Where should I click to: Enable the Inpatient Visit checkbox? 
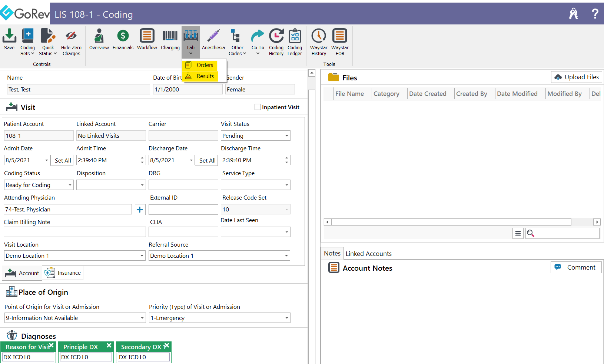258,107
